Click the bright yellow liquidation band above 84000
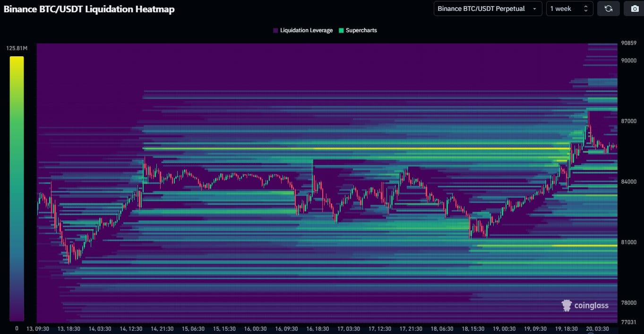 354,149
